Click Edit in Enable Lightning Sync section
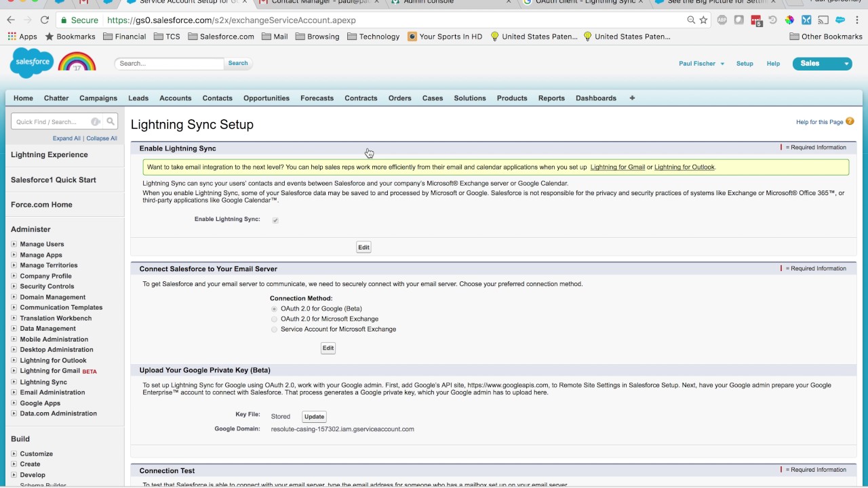The height and width of the screenshot is (488, 868). tap(363, 247)
